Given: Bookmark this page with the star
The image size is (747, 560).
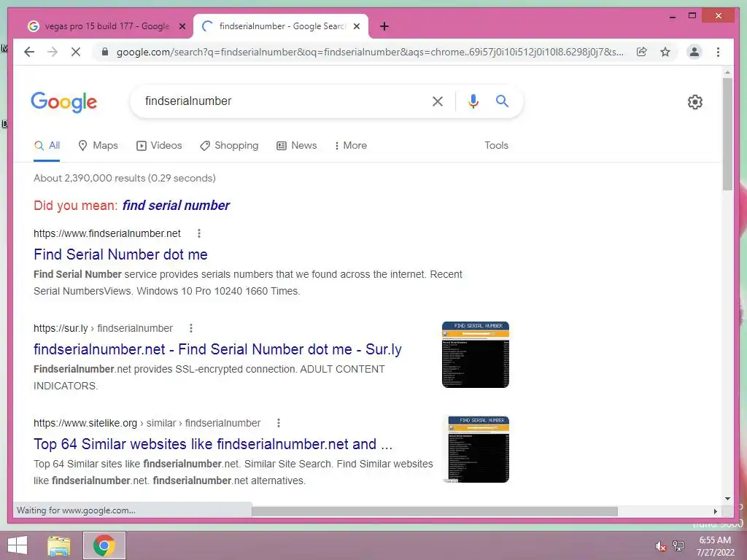Looking at the screenshot, I should pos(665,52).
